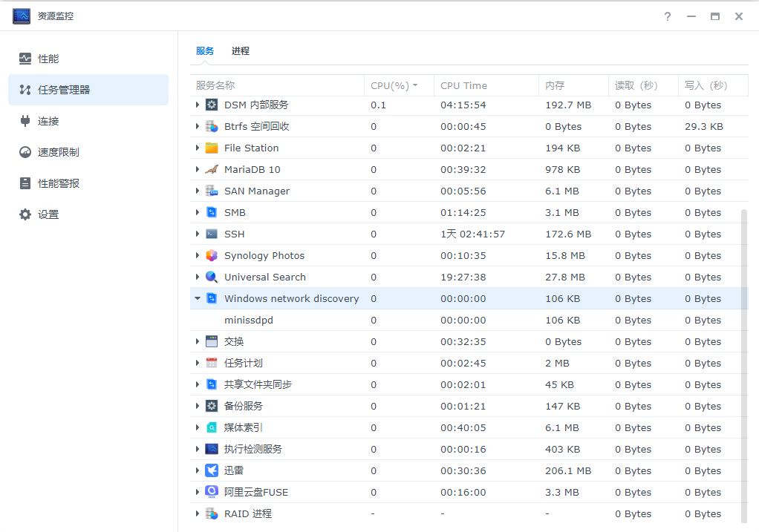Image resolution: width=759 pixels, height=532 pixels.
Task: Click the Synology Photos service icon
Action: click(x=212, y=255)
